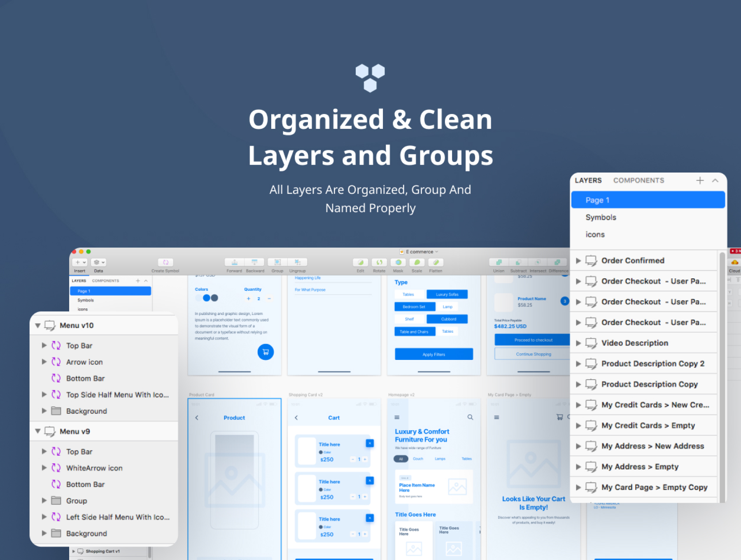The height and width of the screenshot is (560, 741).
Task: Toggle the Cubbord filter chip
Action: [448, 319]
